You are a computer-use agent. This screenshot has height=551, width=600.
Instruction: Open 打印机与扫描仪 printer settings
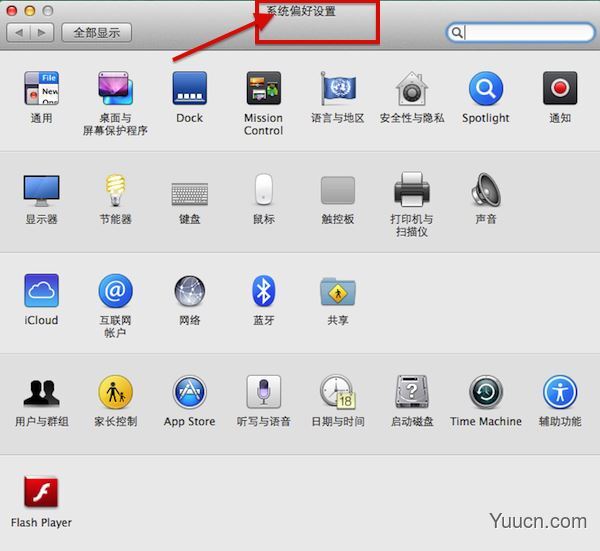(x=411, y=190)
